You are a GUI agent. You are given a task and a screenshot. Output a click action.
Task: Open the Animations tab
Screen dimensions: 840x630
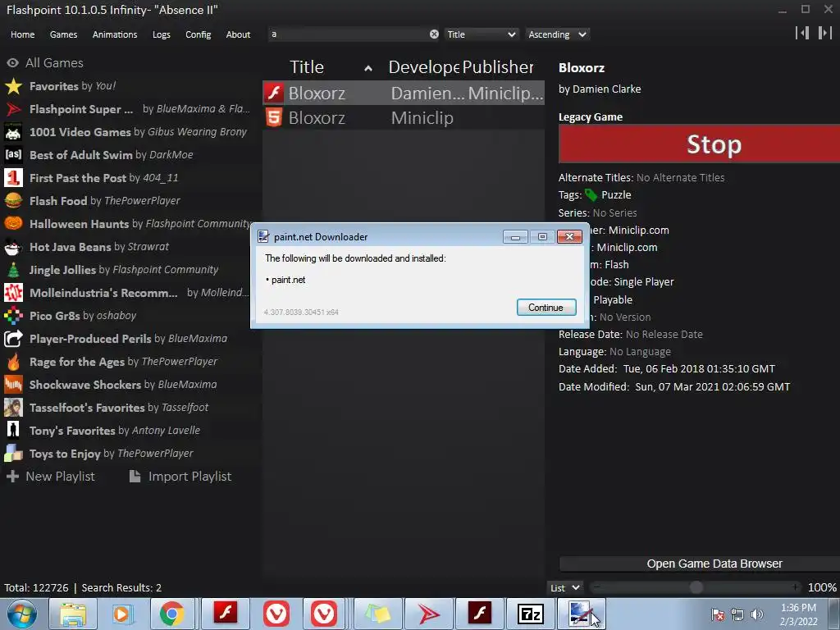(x=115, y=34)
